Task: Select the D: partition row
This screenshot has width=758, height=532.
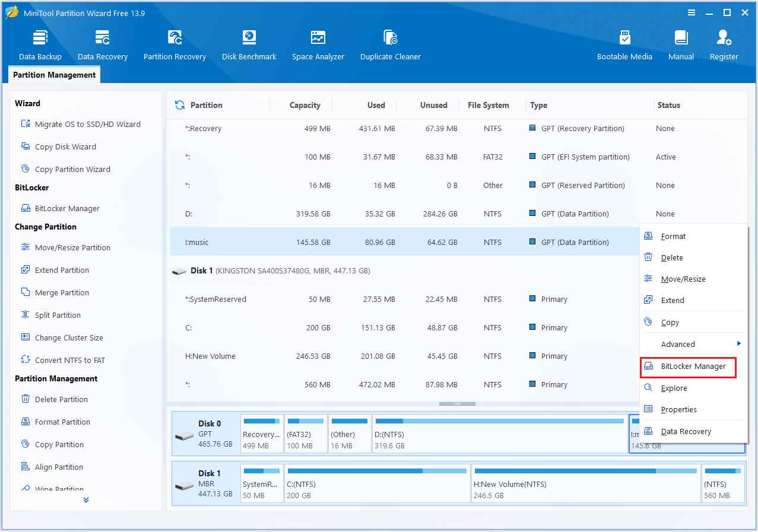Action: 457,214
